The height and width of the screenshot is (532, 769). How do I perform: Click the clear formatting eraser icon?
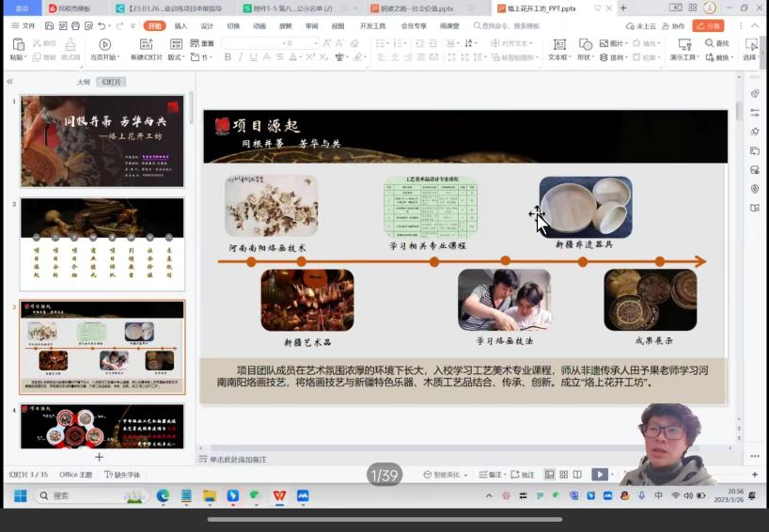click(354, 43)
